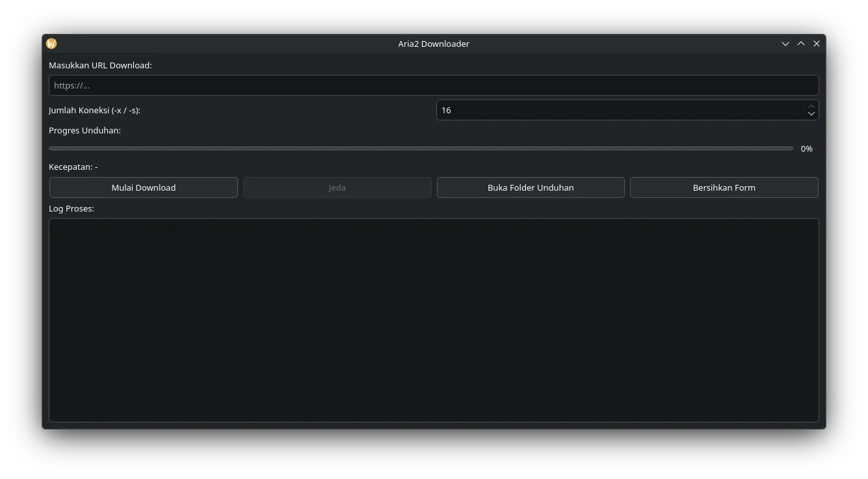Click the Jeda pause button
The height and width of the screenshot is (479, 868).
pyautogui.click(x=337, y=187)
